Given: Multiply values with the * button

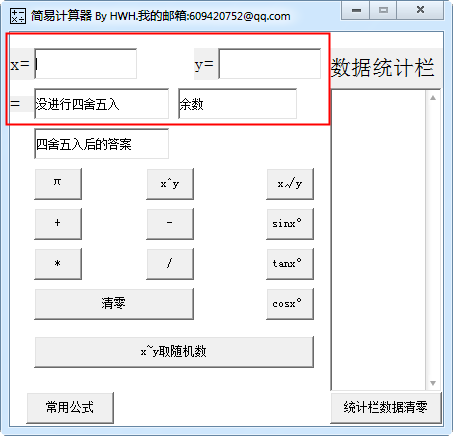Looking at the screenshot, I should (x=58, y=264).
